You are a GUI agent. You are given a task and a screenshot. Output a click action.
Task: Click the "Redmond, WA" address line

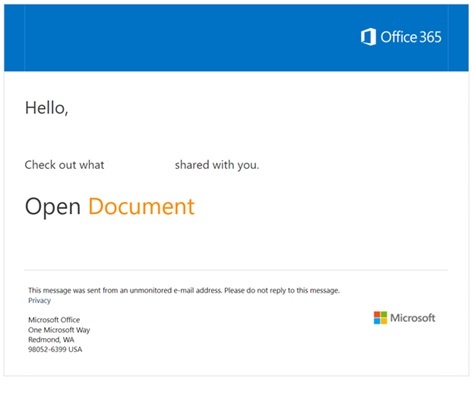coord(51,340)
